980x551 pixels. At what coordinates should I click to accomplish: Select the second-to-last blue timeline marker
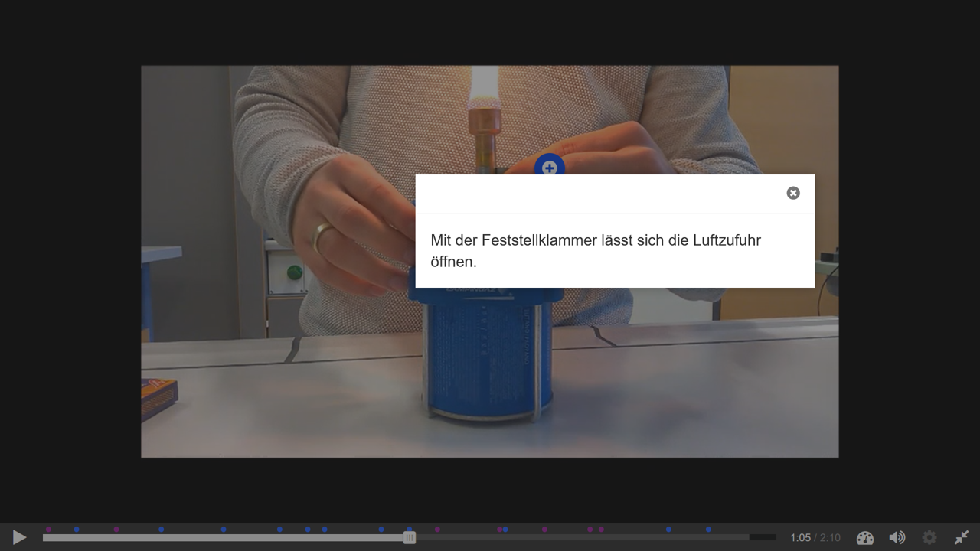[668, 530]
